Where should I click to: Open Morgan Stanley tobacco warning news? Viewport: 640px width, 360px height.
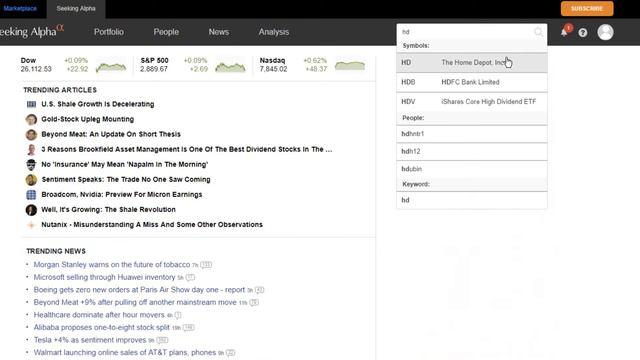(112, 265)
